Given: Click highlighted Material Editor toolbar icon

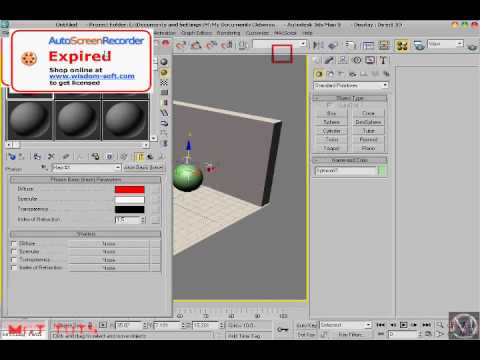Looking at the screenshot, I should [x=402, y=45].
